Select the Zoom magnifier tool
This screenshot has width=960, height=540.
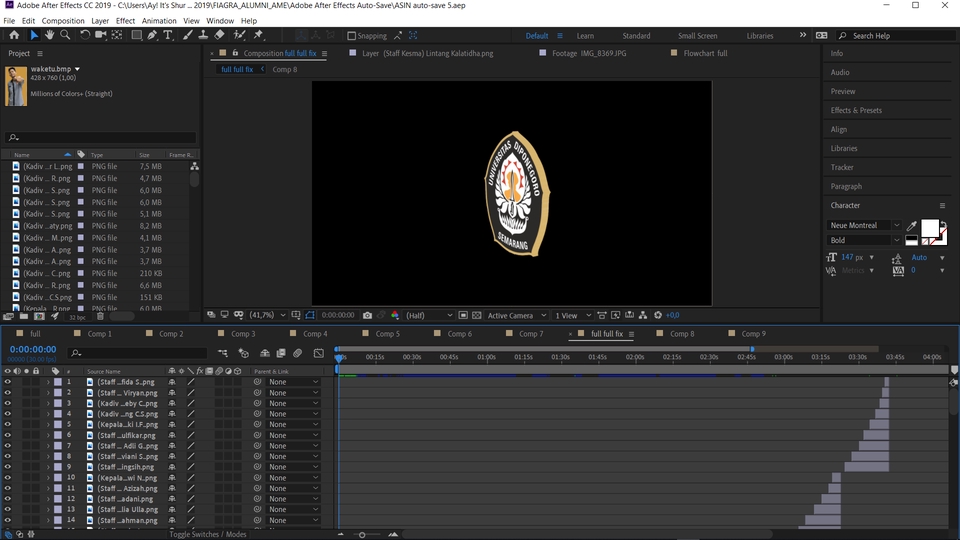point(65,36)
